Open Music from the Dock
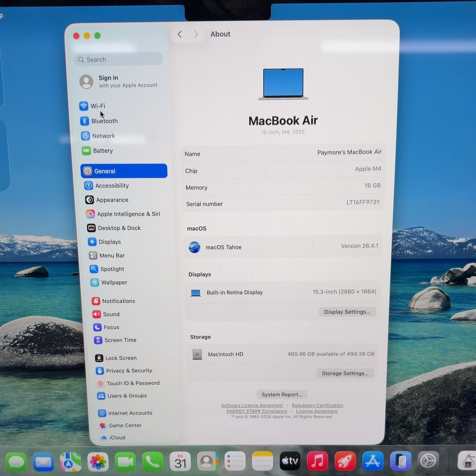This screenshot has width=476, height=476. pos(317,461)
